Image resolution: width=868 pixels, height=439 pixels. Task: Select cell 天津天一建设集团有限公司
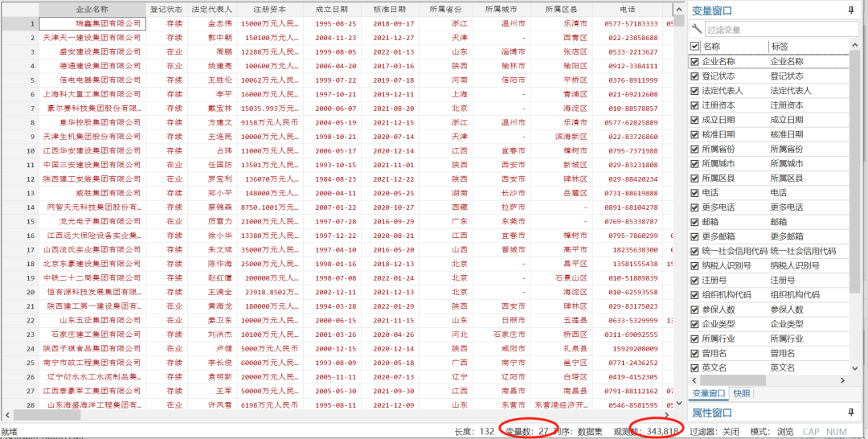[92, 38]
